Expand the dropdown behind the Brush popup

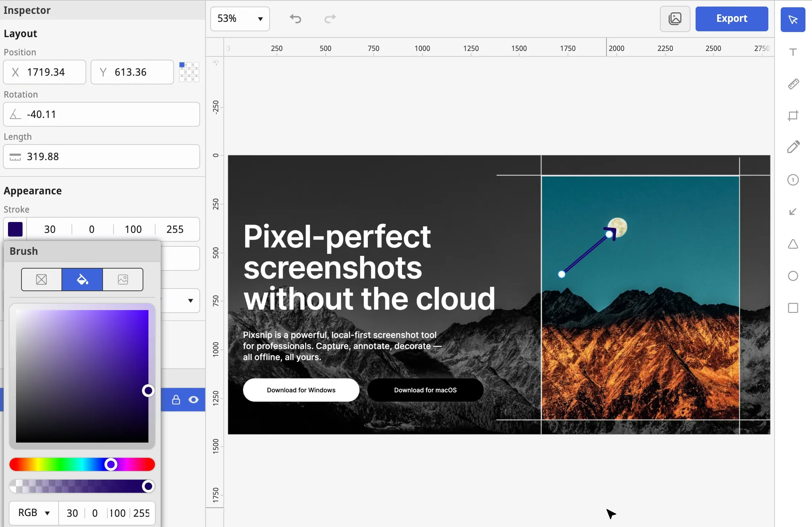(x=190, y=301)
